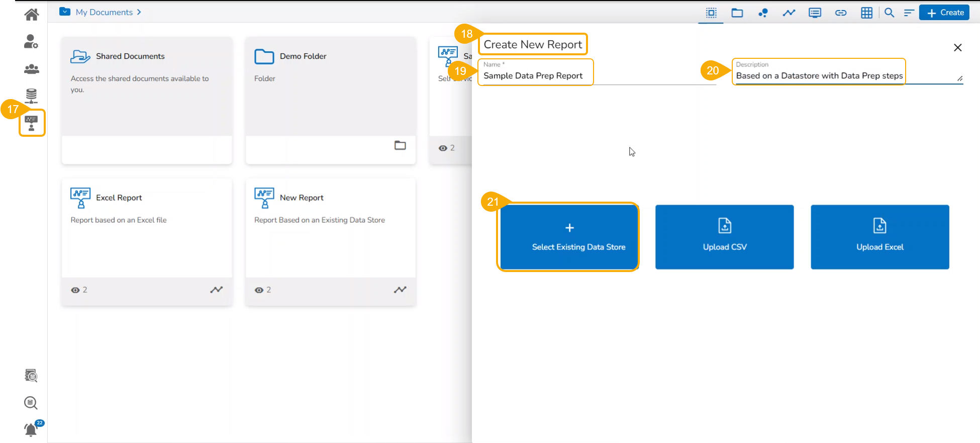The height and width of the screenshot is (443, 980).
Task: Open the user settings icon in sidebar
Action: pos(31,41)
